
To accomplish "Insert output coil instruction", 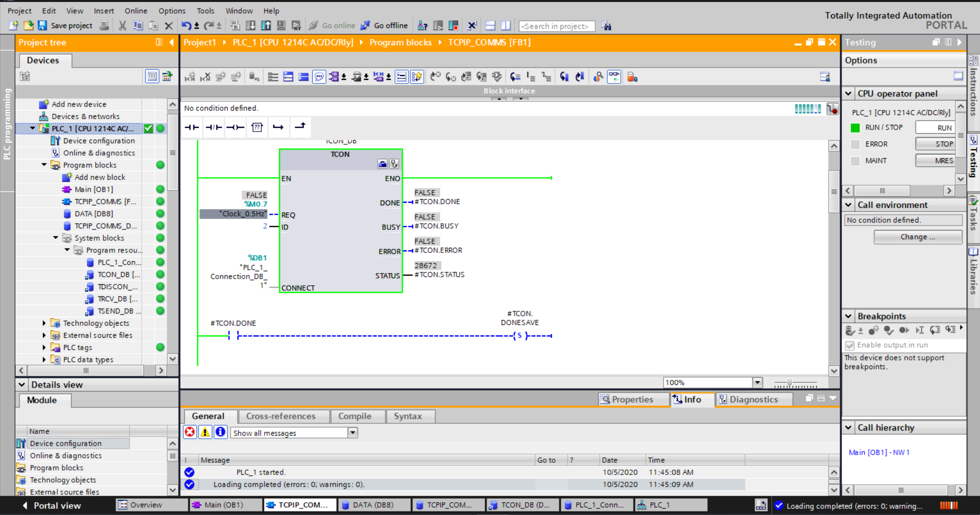I will coord(235,127).
